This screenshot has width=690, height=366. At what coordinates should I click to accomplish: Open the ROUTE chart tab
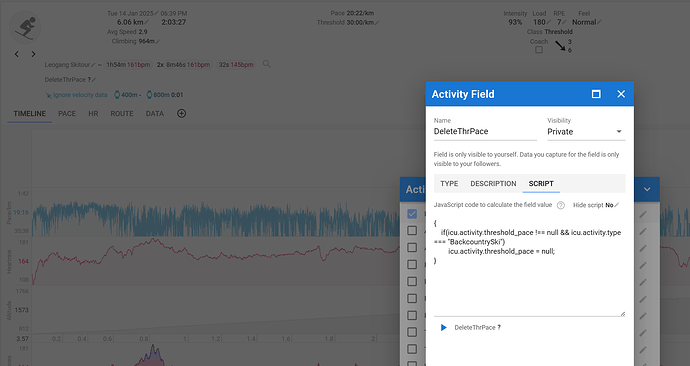[x=122, y=113]
